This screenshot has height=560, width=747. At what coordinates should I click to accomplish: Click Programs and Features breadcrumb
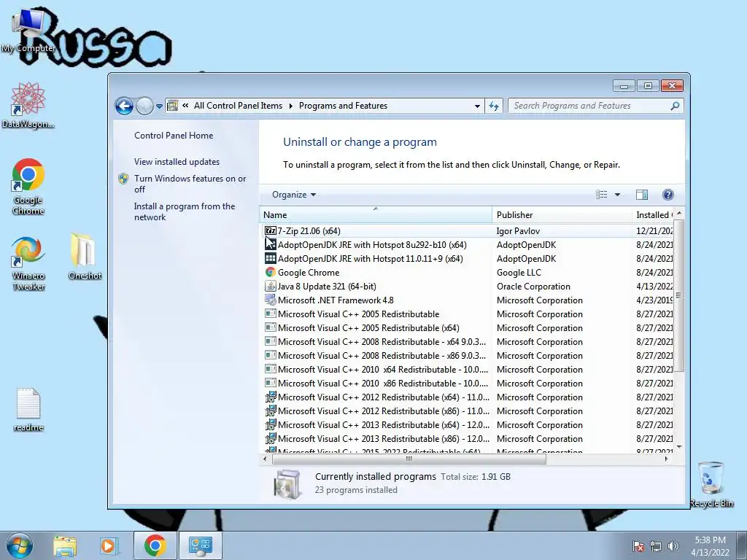pos(343,106)
